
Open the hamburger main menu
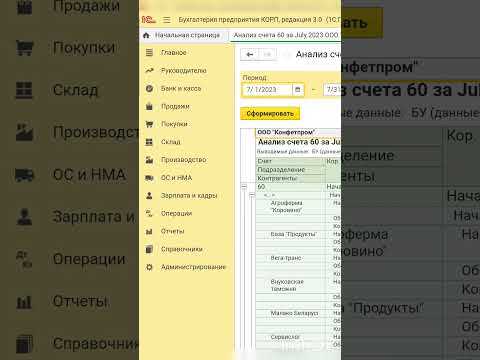tap(167, 20)
